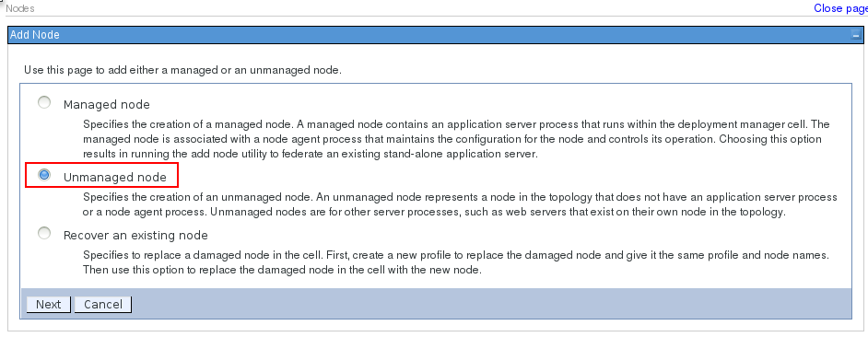Click the Unmanaged node label text
This screenshot has height=337, width=868.
coord(114,177)
